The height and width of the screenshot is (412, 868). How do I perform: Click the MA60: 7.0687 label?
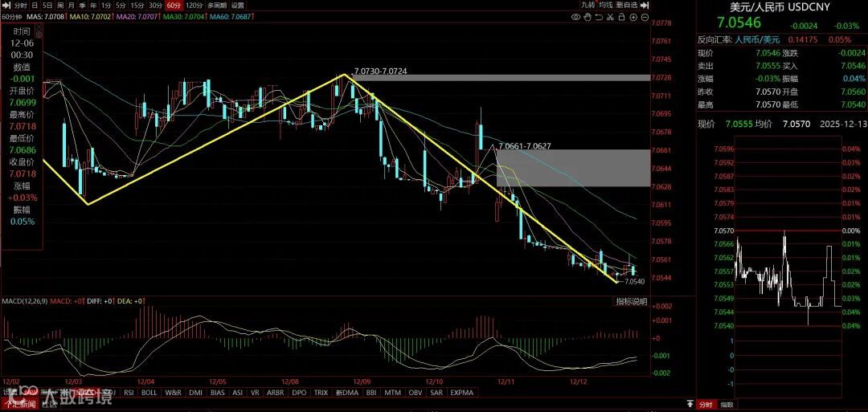click(230, 17)
